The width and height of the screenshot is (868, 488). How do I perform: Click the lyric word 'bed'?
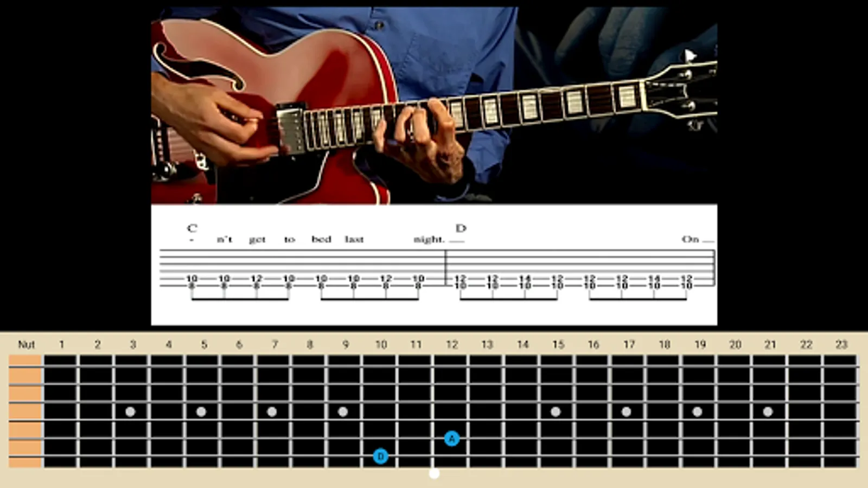point(321,239)
